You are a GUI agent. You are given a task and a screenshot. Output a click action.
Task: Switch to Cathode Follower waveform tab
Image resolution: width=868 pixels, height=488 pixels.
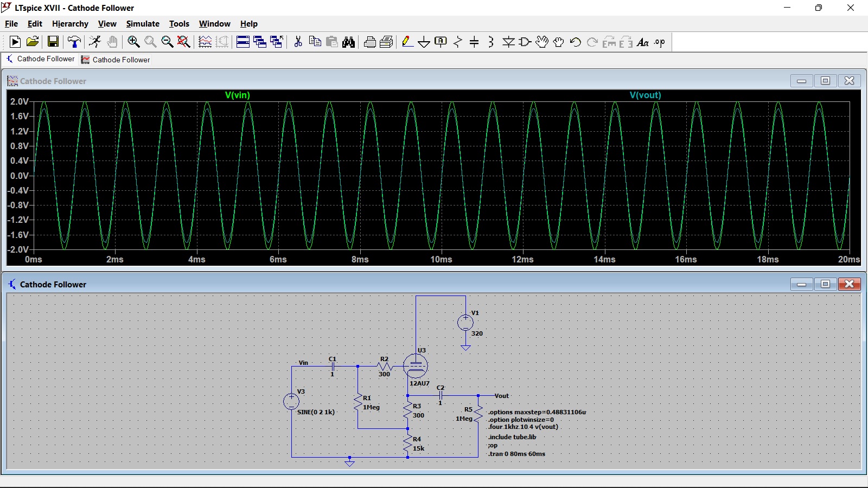pyautogui.click(x=116, y=60)
